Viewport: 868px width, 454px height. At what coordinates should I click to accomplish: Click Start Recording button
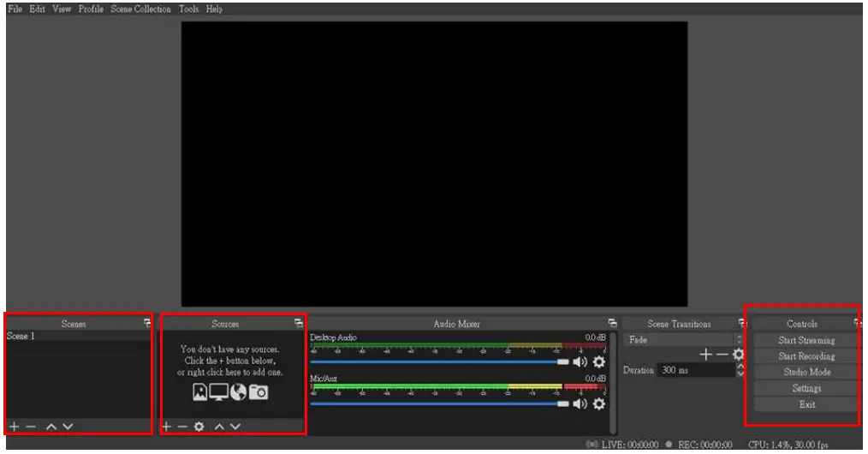click(806, 356)
